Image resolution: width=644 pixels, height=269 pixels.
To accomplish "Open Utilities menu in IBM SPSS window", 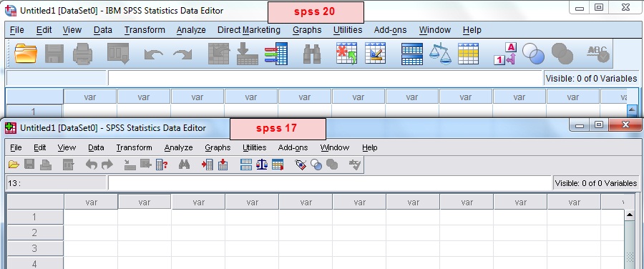I will [348, 30].
